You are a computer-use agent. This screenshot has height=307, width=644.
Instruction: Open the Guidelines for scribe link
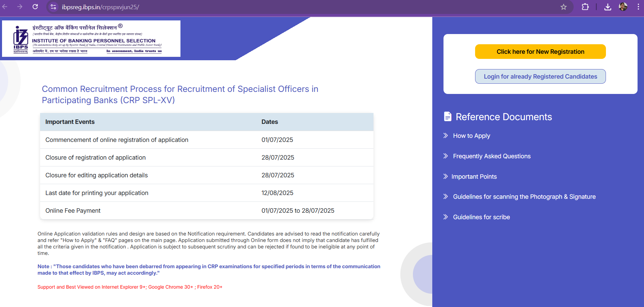click(481, 217)
